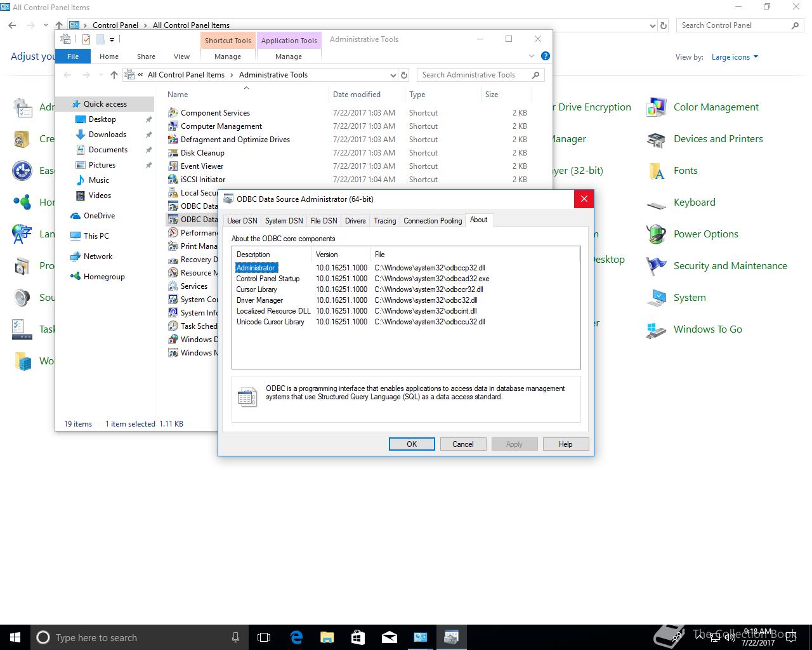Screen dimensions: 812x650
Task: Click OK in ODBC dialog
Action: click(x=412, y=444)
